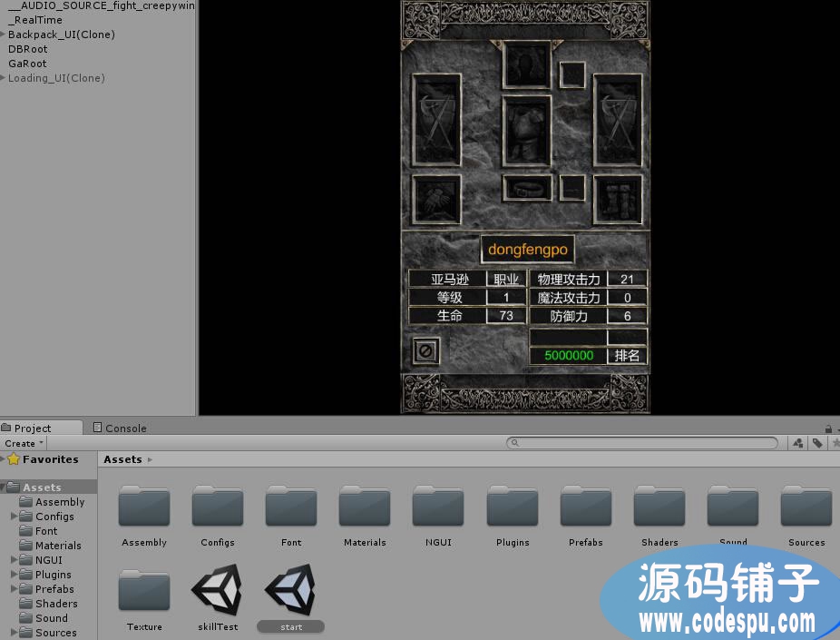Click the 防御力 stat label
840x640 pixels.
pyautogui.click(x=569, y=316)
